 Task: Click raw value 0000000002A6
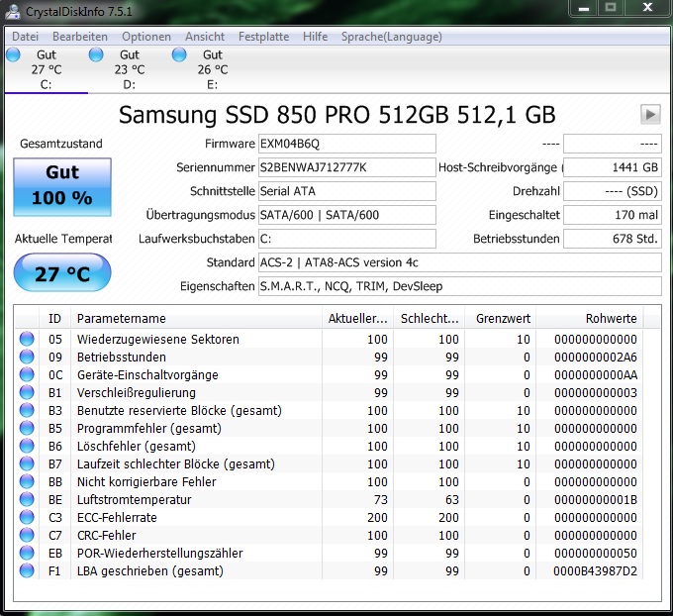596,357
